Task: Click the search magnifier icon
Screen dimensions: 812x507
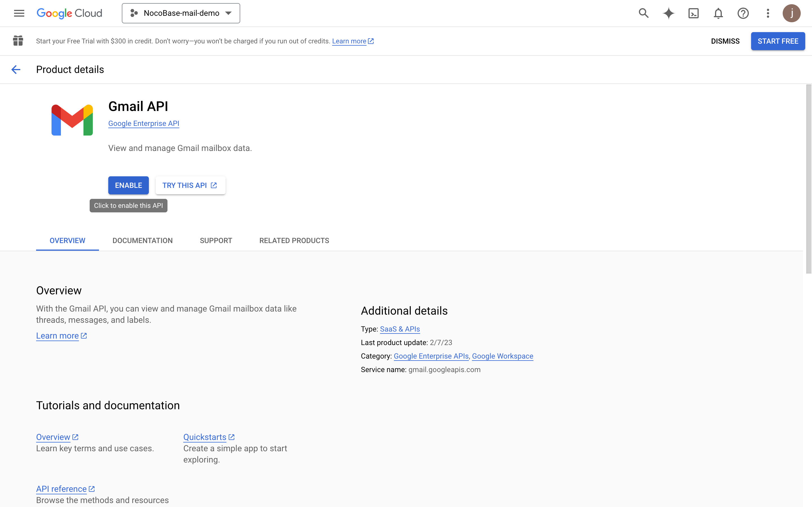Action: (x=643, y=13)
